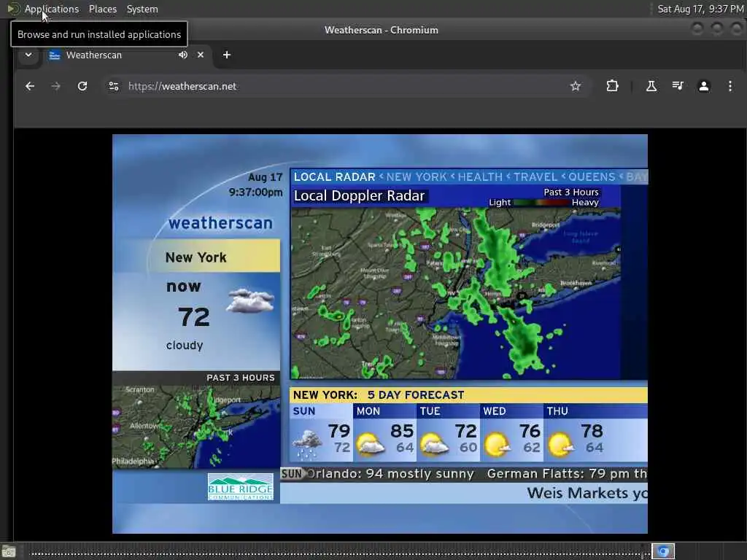Image resolution: width=747 pixels, height=560 pixels.
Task: Click the TUE forecast high 72
Action: [465, 431]
